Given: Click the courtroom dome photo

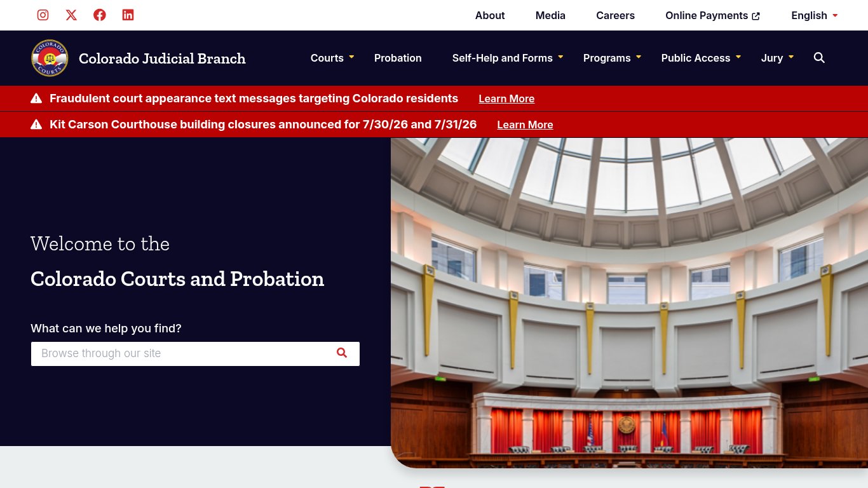Looking at the screenshot, I should click(629, 302).
